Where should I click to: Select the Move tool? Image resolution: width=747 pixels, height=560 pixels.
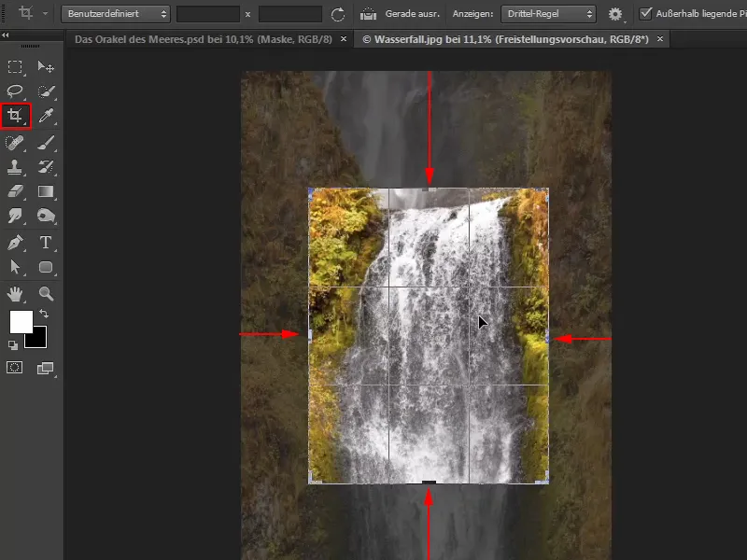tap(46, 66)
